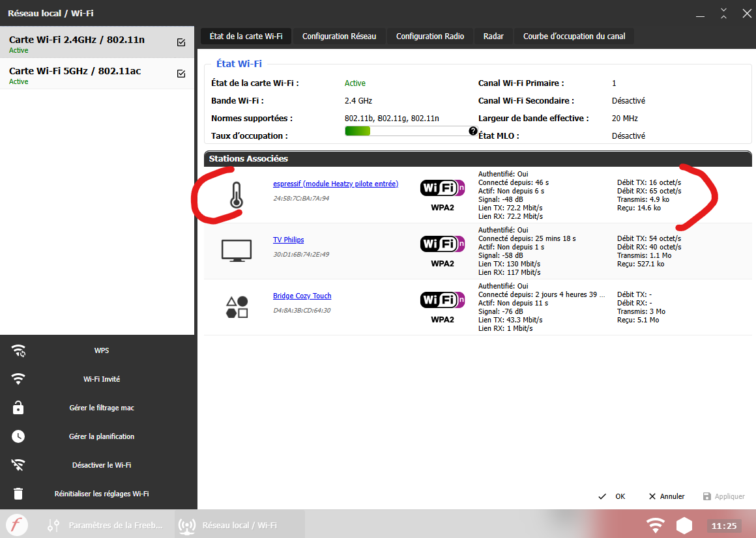Click the Freebox logo in the taskbar
756x538 pixels.
pyautogui.click(x=17, y=525)
